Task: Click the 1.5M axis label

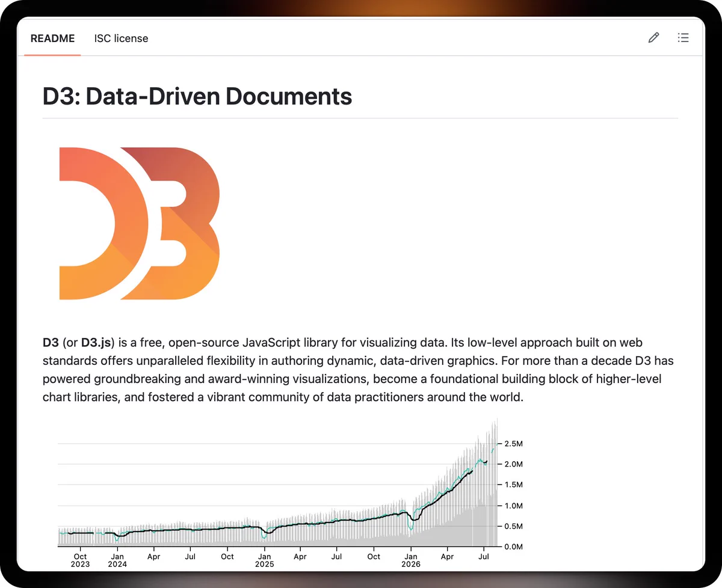Action: (x=513, y=485)
